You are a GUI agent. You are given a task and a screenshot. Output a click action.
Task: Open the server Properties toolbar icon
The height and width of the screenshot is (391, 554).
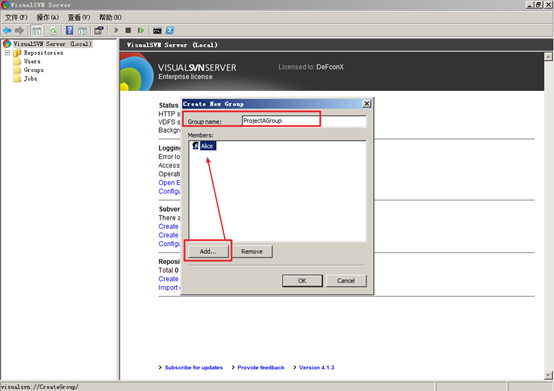99,31
